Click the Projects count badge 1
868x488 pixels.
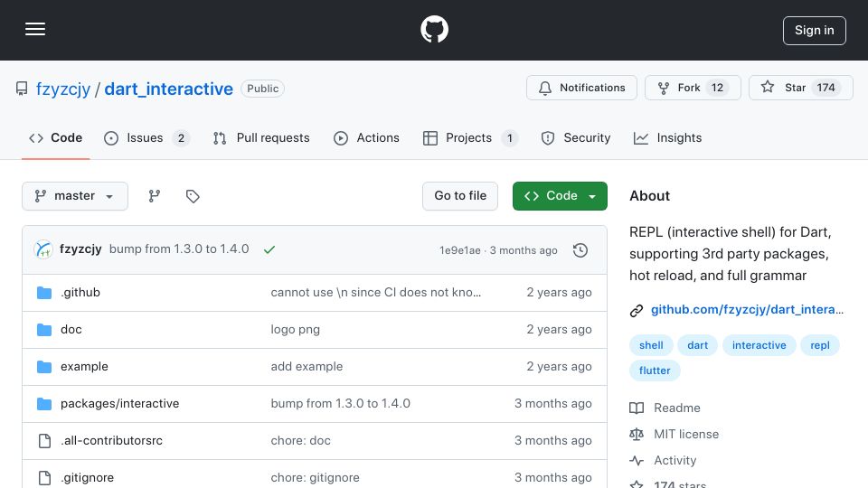coord(510,138)
